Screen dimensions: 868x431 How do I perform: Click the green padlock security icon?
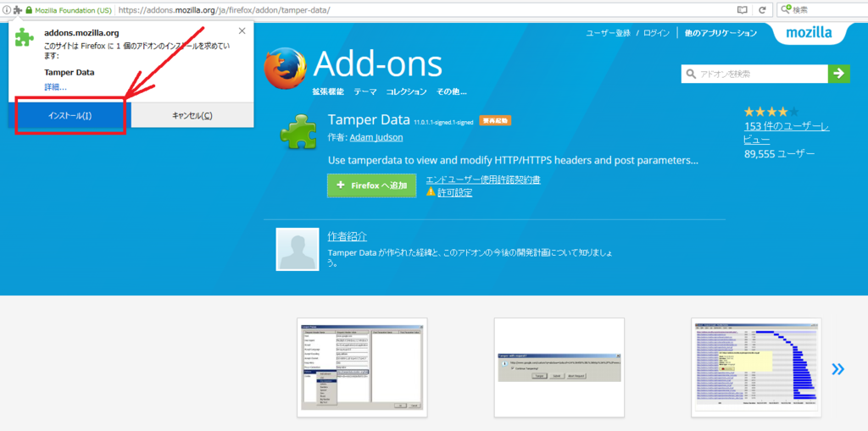point(29,10)
